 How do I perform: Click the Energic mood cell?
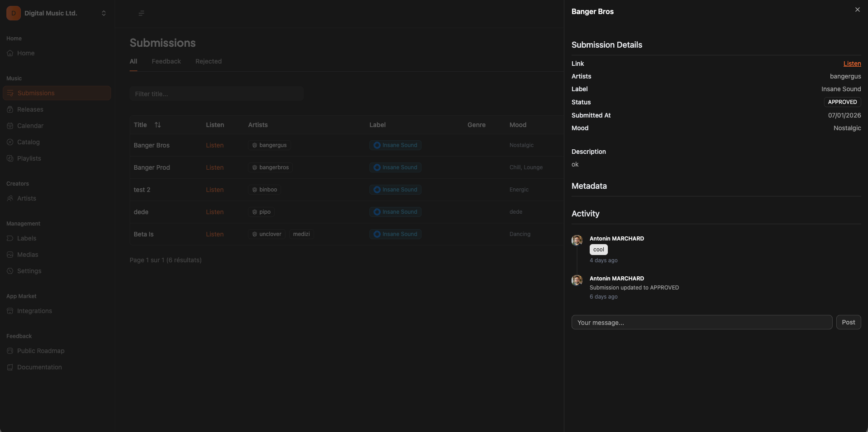(519, 190)
